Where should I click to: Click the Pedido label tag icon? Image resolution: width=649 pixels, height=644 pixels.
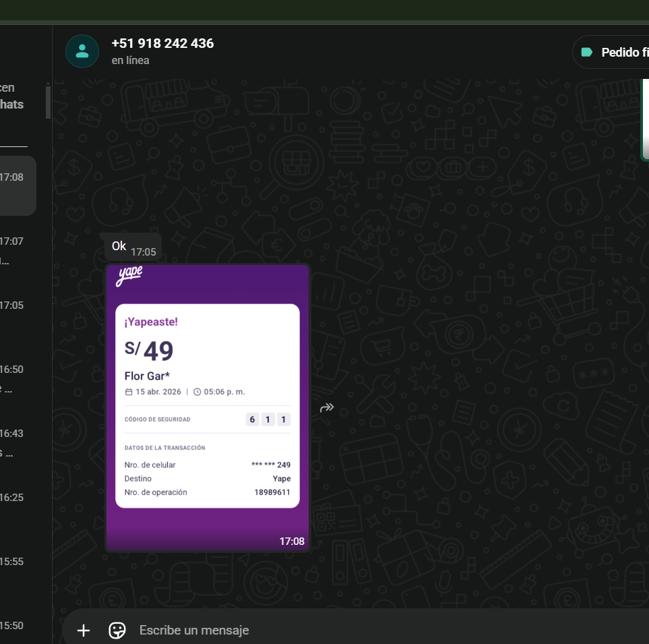click(x=587, y=52)
